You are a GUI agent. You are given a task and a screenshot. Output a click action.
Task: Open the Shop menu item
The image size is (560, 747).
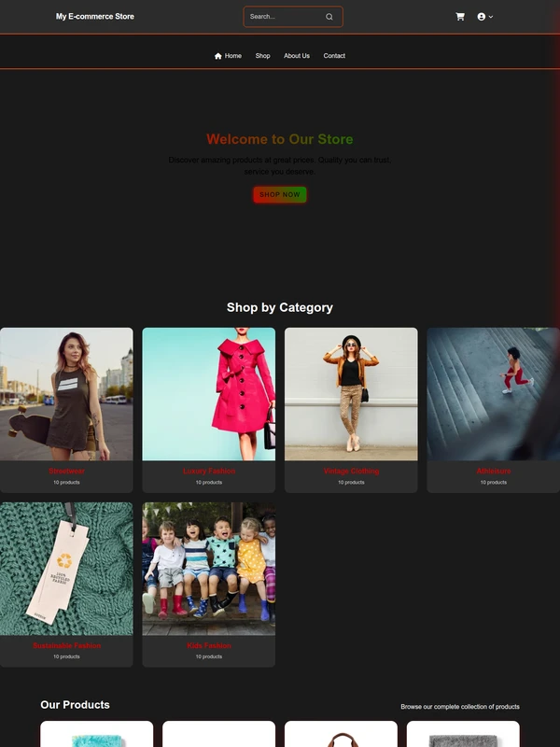[x=262, y=56]
